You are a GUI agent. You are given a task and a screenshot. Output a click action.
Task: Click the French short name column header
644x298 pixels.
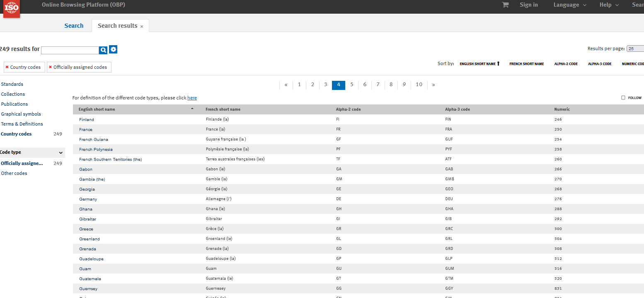(223, 109)
